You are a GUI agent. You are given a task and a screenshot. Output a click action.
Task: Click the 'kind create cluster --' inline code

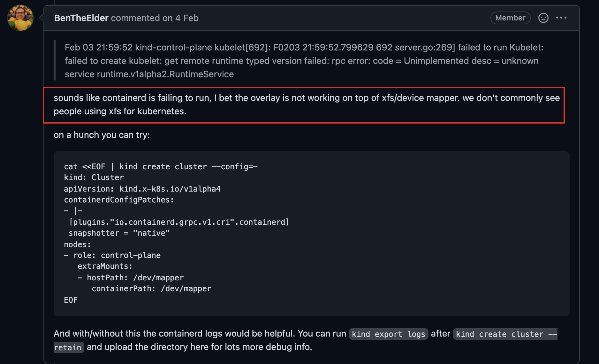[x=505, y=334]
